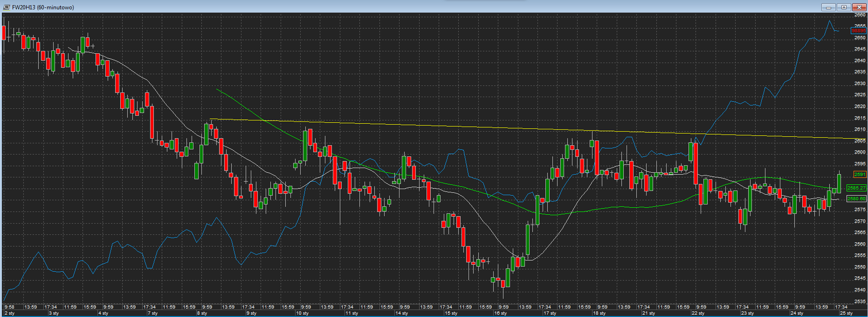Click the FW20H13 (60-minutowo) window title
Screen dimensions: 868x317
click(x=43, y=7)
